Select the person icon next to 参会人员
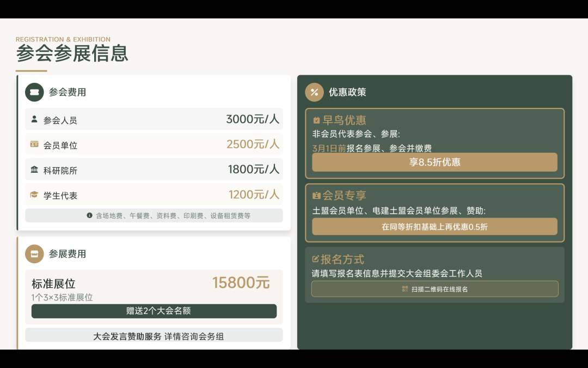The height and width of the screenshot is (368, 588). [x=34, y=119]
